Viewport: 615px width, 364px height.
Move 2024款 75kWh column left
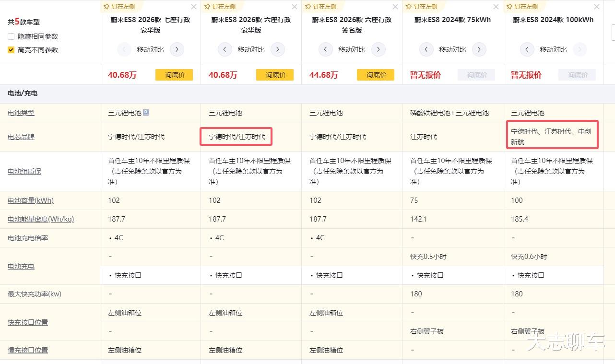[426, 49]
